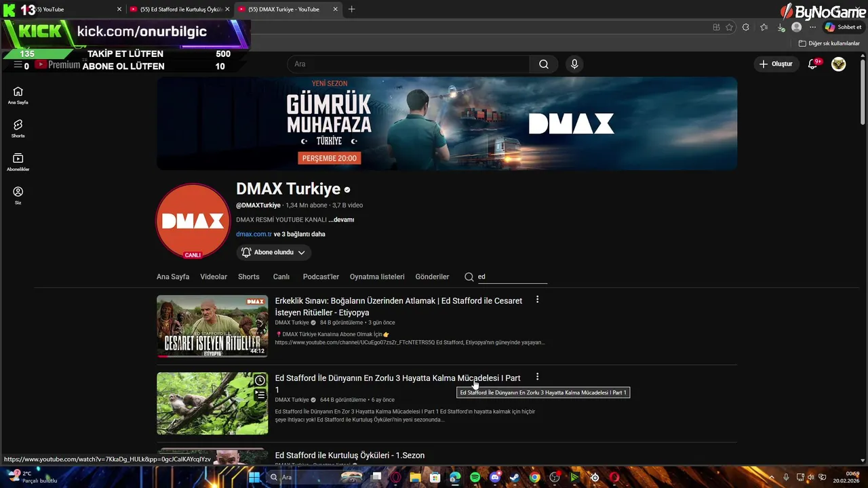The image size is (868, 488).
Task: Open the Part 1 sloth video thumbnail
Action: [212, 403]
